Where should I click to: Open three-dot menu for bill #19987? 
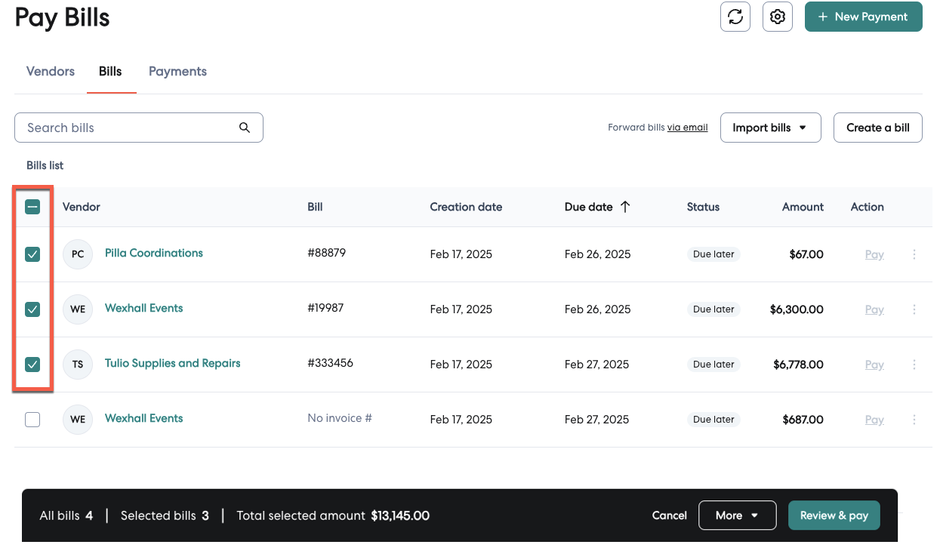pyautogui.click(x=914, y=309)
